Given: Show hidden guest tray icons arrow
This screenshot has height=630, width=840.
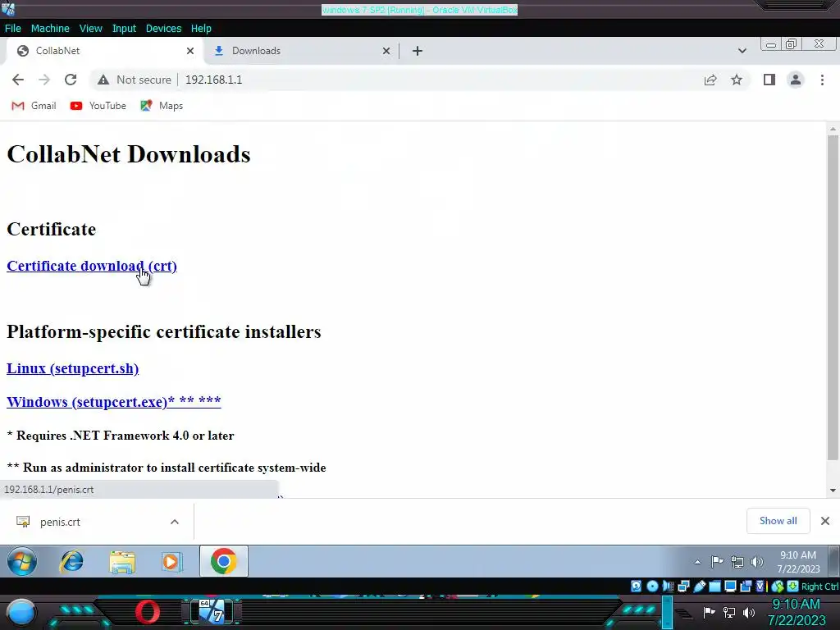Looking at the screenshot, I should tap(697, 562).
